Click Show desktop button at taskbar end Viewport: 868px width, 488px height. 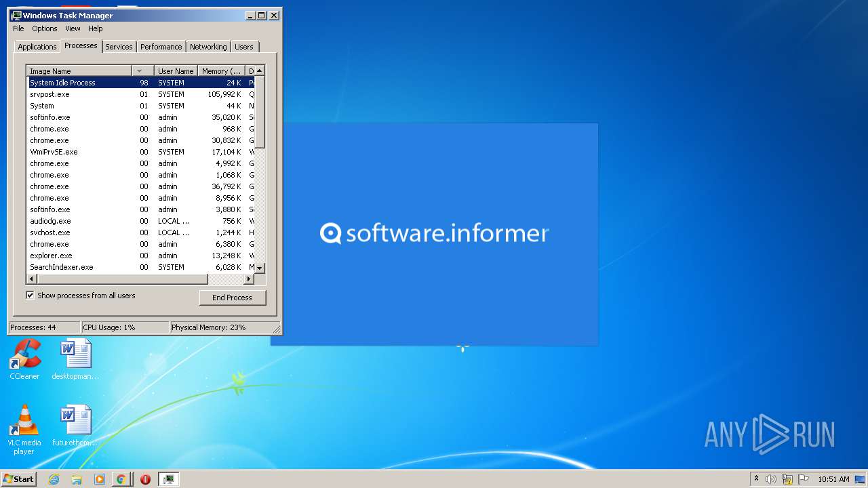(860, 479)
